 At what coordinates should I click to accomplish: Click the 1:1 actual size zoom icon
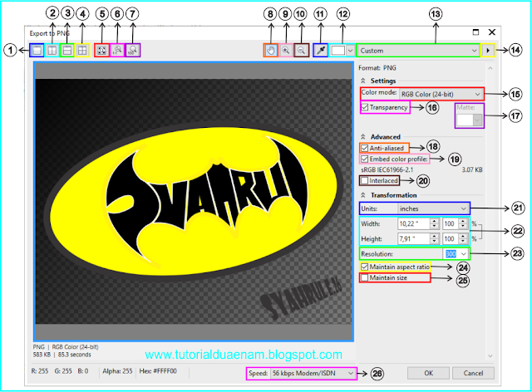[117, 51]
